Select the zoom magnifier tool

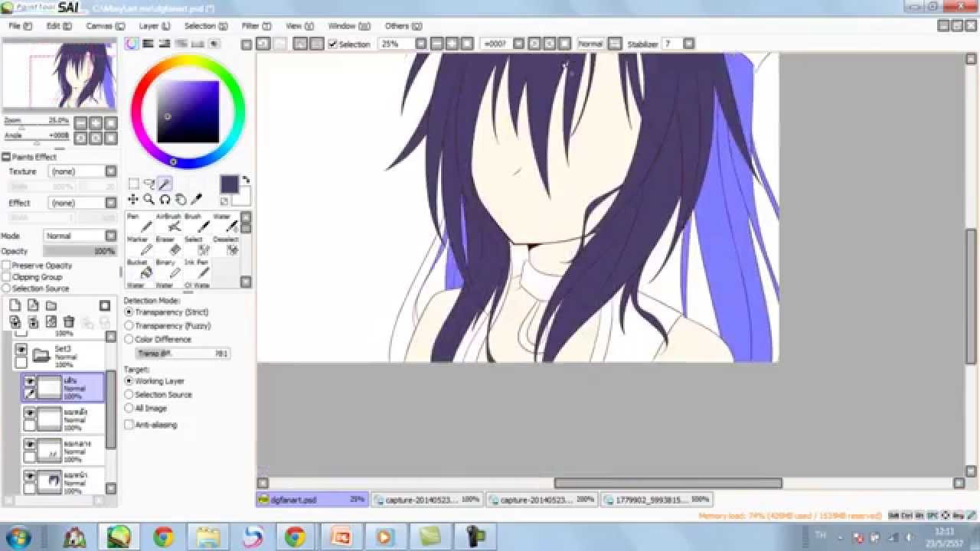(x=149, y=200)
